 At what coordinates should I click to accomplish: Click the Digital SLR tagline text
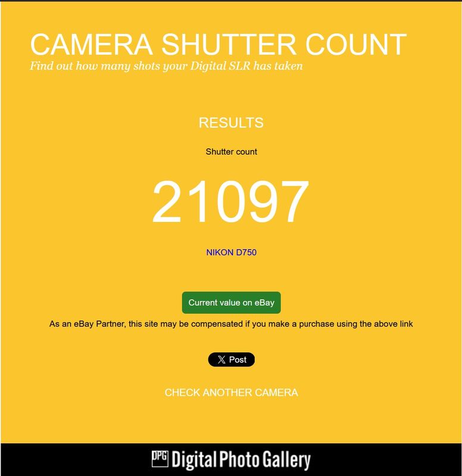[166, 66]
